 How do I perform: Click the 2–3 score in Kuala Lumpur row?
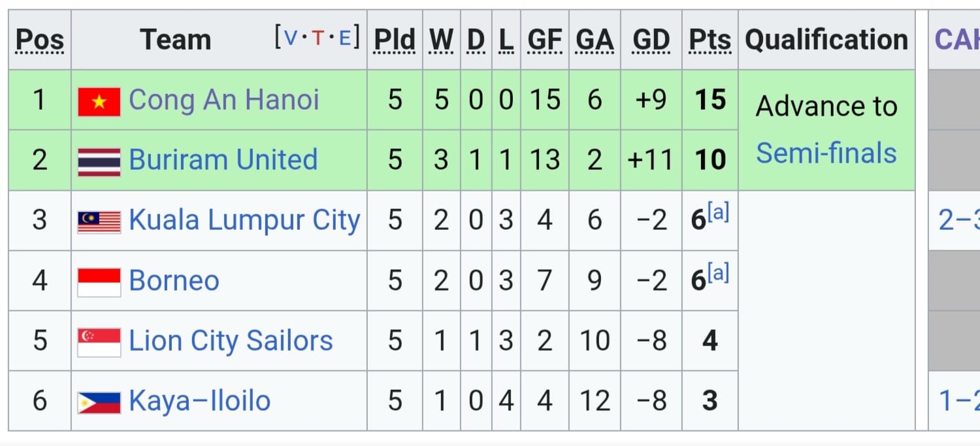(959, 221)
